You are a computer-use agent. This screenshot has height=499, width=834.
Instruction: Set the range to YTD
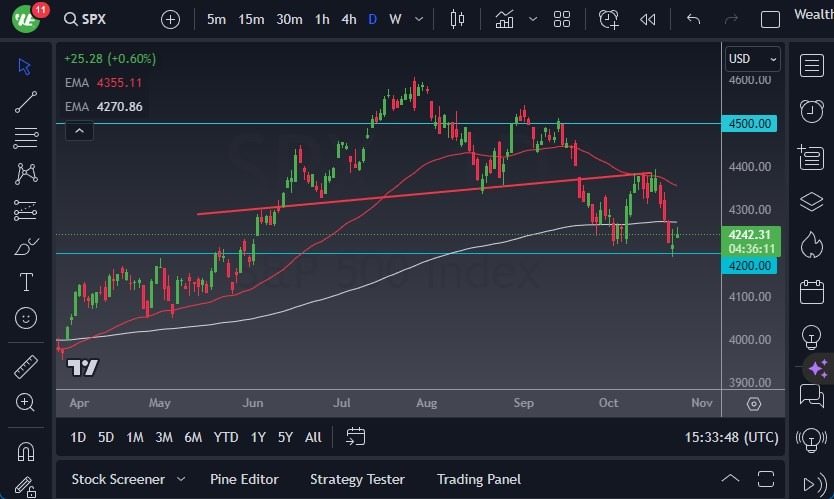226,437
